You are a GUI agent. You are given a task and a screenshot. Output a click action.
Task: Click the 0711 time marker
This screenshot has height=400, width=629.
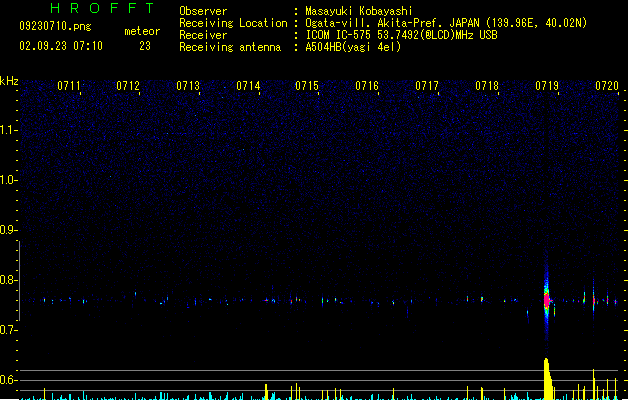click(69, 86)
